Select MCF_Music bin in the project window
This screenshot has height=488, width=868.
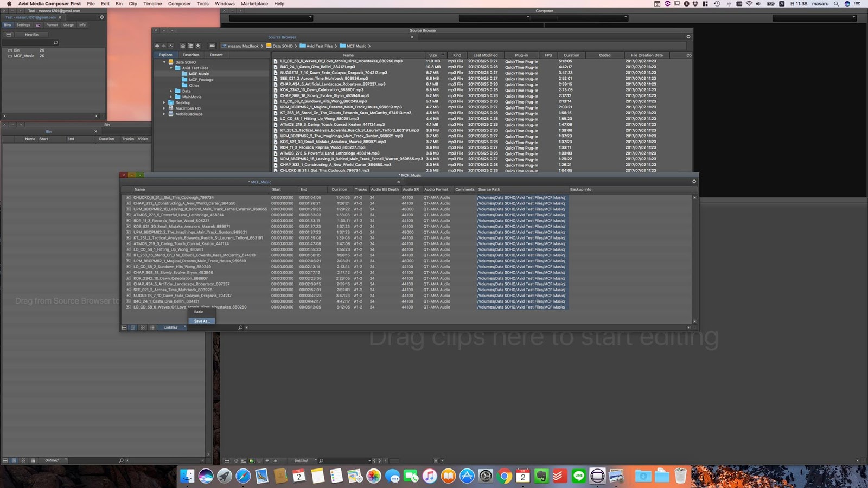pos(24,56)
